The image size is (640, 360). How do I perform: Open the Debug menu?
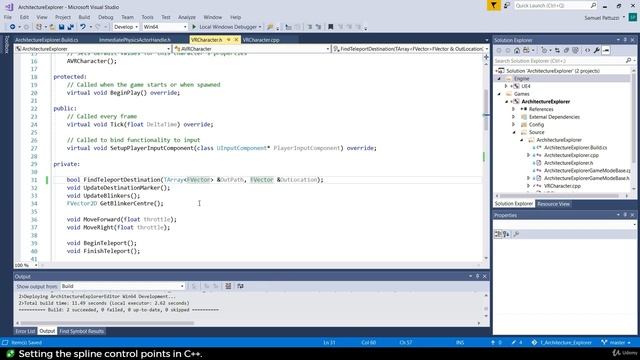tap(105, 17)
